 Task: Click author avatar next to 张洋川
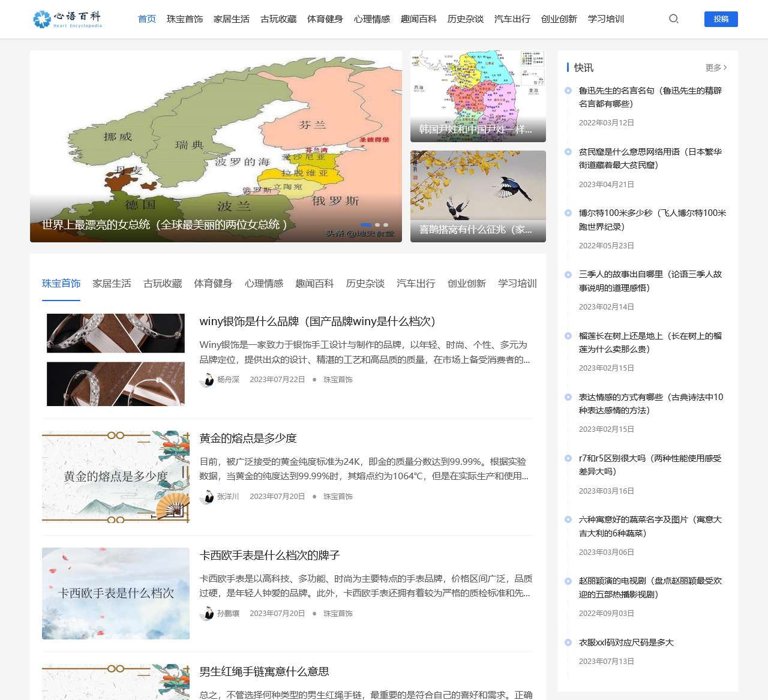206,497
